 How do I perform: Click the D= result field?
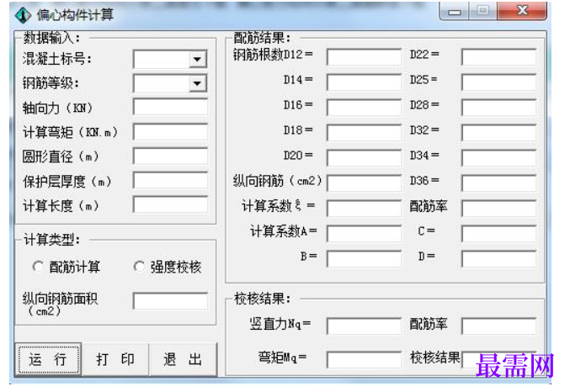(x=498, y=259)
